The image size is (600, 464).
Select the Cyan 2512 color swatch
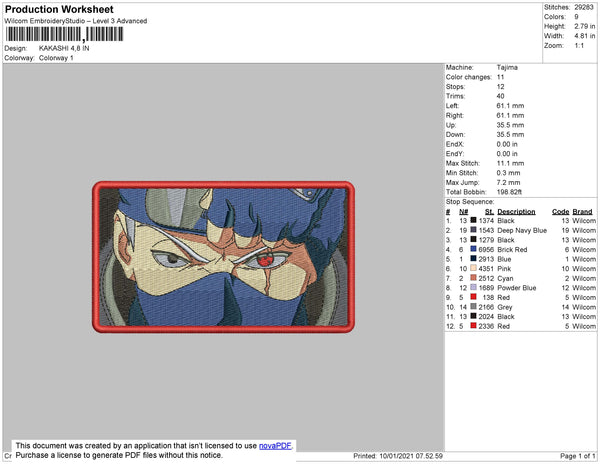473,278
